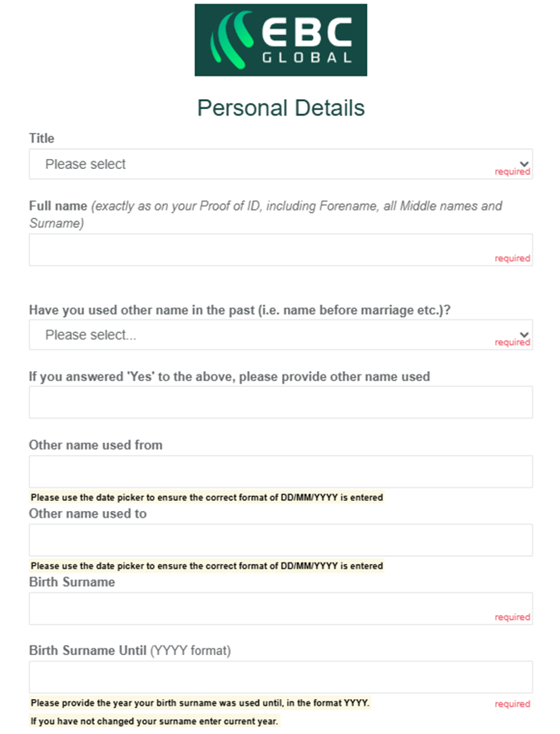Click the 'Birth Surname' label text
Image resolution: width=560 pixels, height=734 pixels.
(72, 582)
